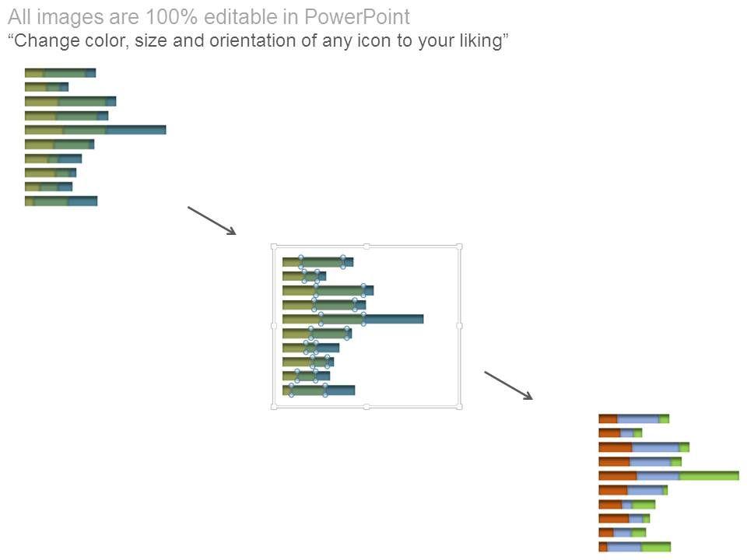
Task: Click the olive segment of the top-left chart's first bar
Action: [x=33, y=73]
